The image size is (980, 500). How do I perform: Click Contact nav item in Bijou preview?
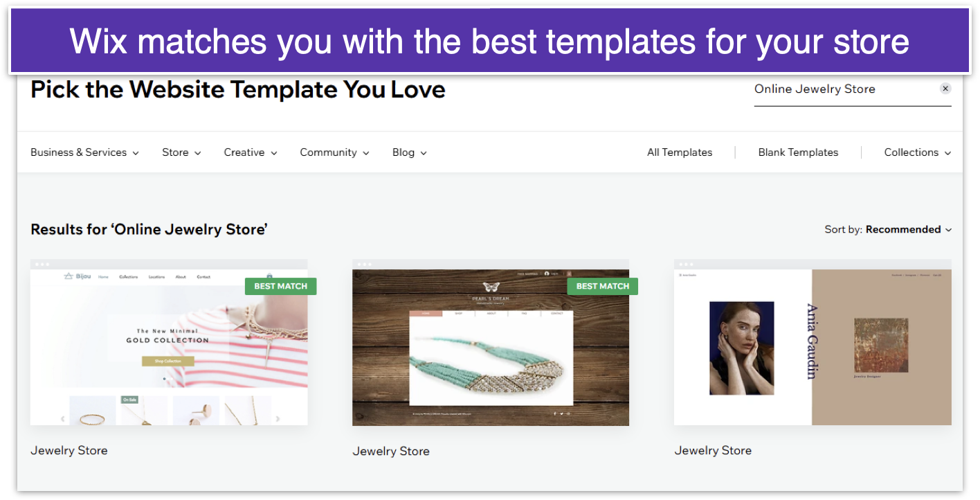coord(203,277)
